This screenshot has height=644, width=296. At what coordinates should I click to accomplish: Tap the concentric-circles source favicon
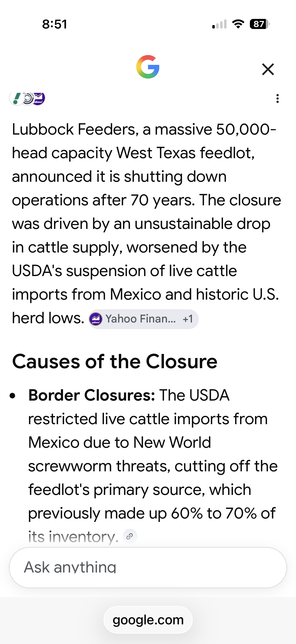[28, 98]
